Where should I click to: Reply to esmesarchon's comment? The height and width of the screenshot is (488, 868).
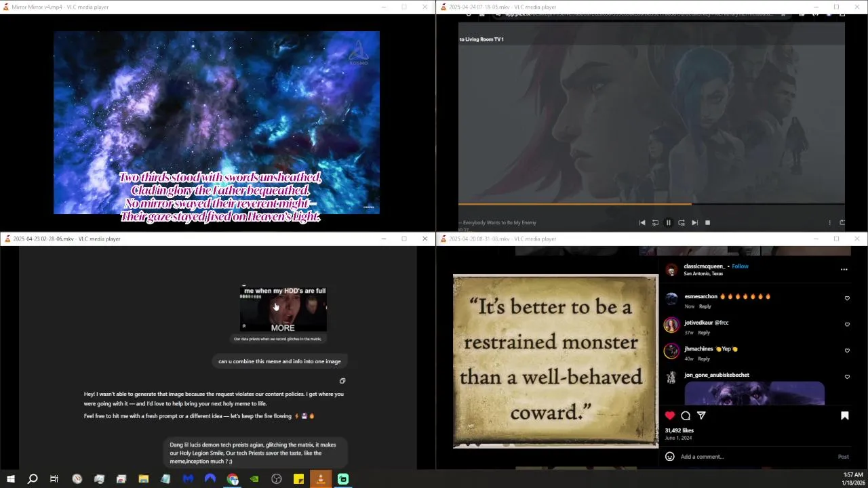[x=705, y=306]
